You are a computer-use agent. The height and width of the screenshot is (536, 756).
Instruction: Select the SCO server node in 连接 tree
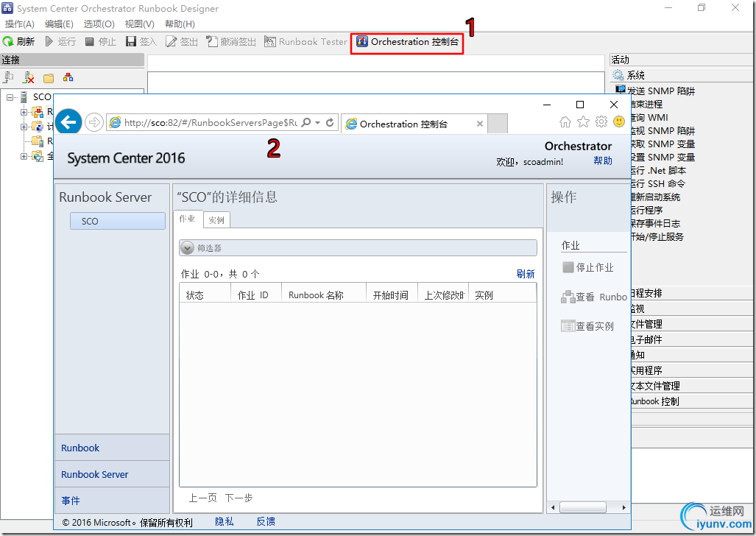(42, 97)
